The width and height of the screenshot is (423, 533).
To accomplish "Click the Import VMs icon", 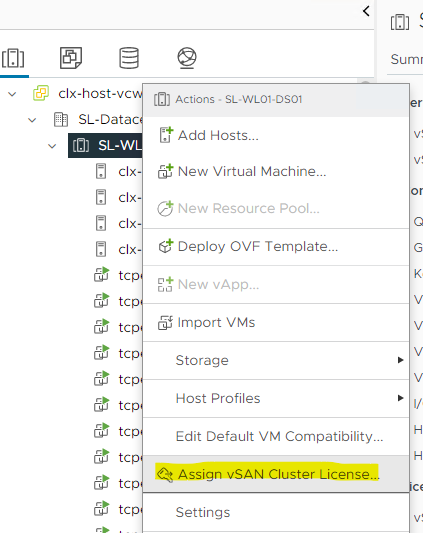I will tap(165, 323).
